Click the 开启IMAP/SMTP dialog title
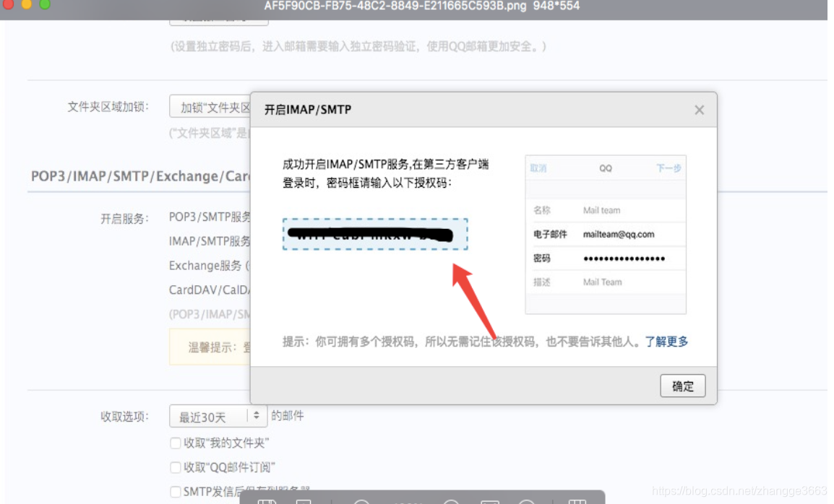This screenshot has width=834, height=504. point(308,110)
